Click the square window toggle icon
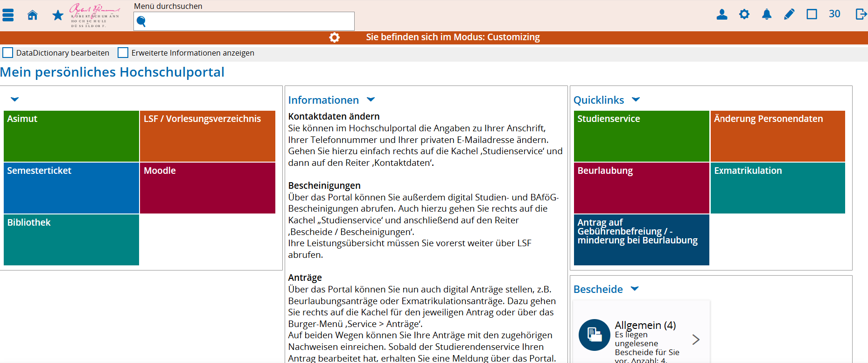 (812, 14)
